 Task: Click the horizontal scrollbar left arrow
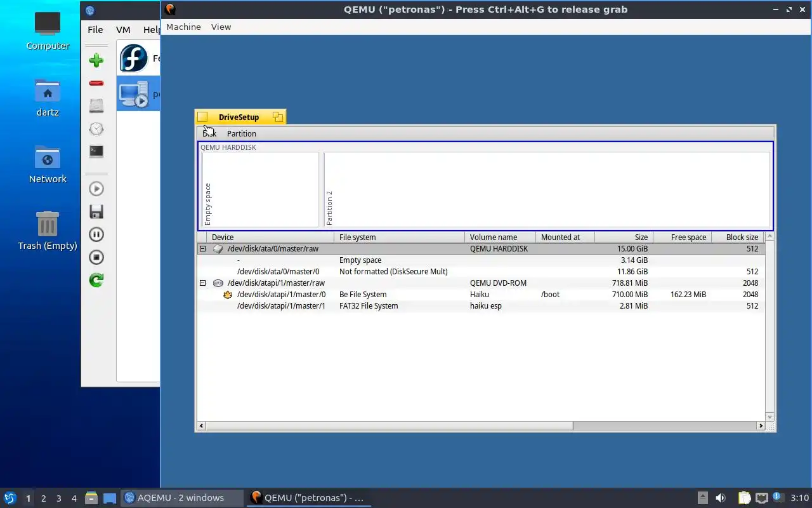click(201, 426)
